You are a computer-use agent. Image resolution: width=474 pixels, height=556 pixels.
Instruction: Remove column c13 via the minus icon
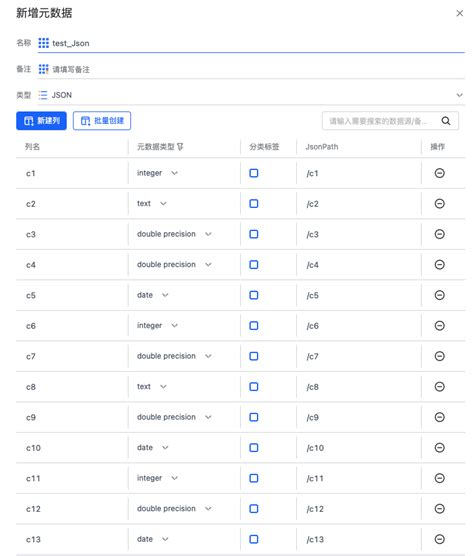click(439, 539)
